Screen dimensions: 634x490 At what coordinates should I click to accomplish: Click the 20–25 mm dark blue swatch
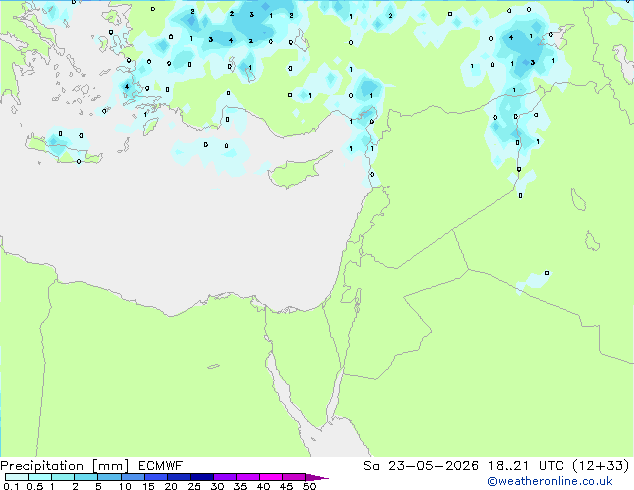tap(178, 477)
